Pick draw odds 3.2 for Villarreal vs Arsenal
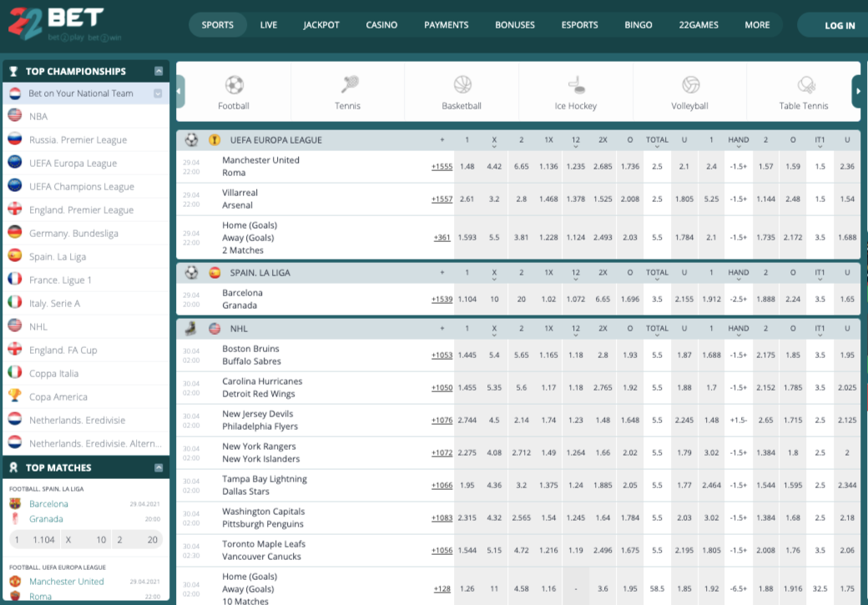868x605 pixels. pyautogui.click(x=494, y=199)
